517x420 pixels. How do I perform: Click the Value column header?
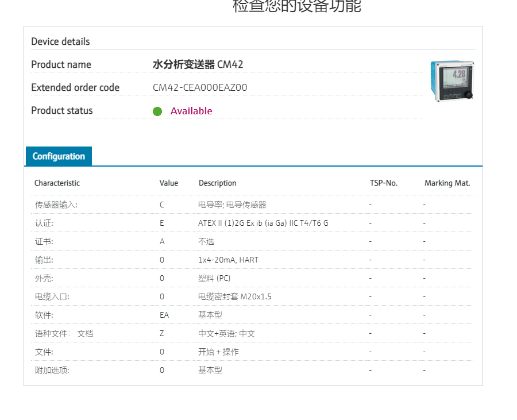[x=169, y=183]
